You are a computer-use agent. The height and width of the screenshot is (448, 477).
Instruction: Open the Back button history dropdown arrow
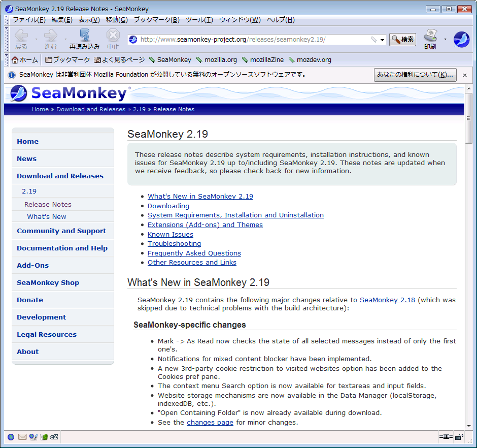tap(36, 39)
